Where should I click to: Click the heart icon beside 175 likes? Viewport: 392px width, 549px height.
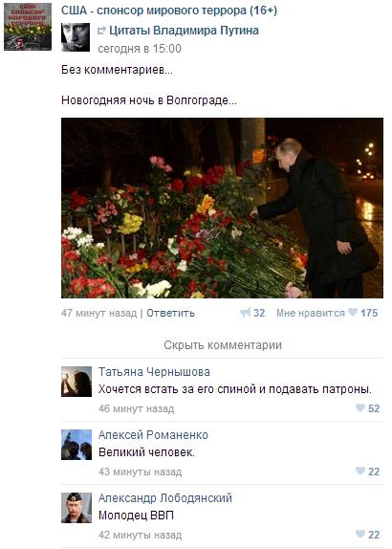tap(353, 312)
